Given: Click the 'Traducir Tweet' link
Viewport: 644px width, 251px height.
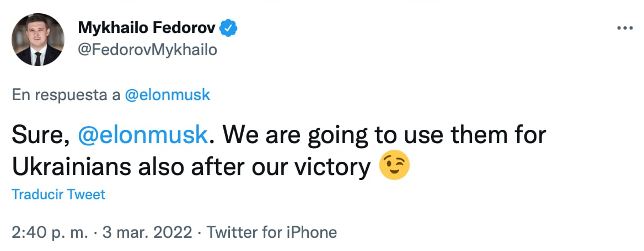Looking at the screenshot, I should tap(58, 194).
